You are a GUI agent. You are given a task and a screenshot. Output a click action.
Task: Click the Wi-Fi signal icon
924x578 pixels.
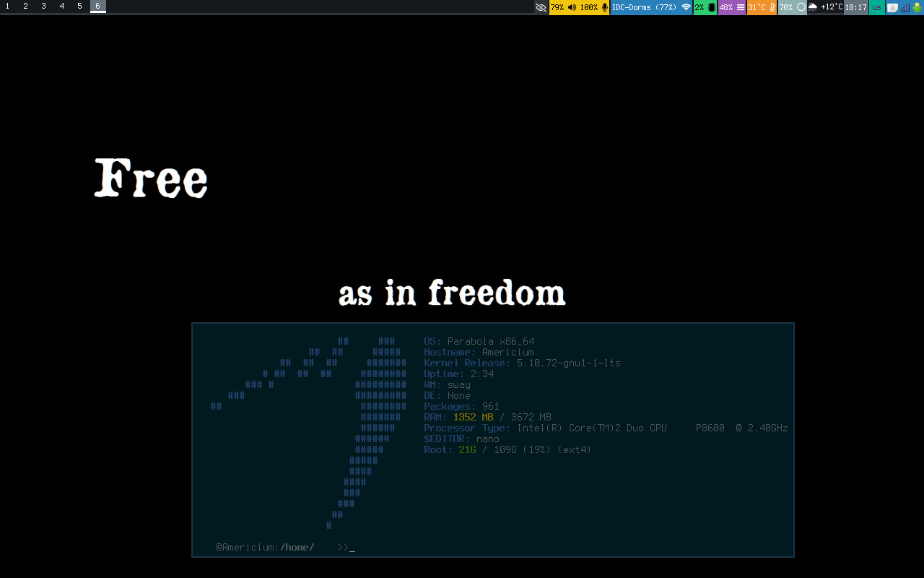686,7
